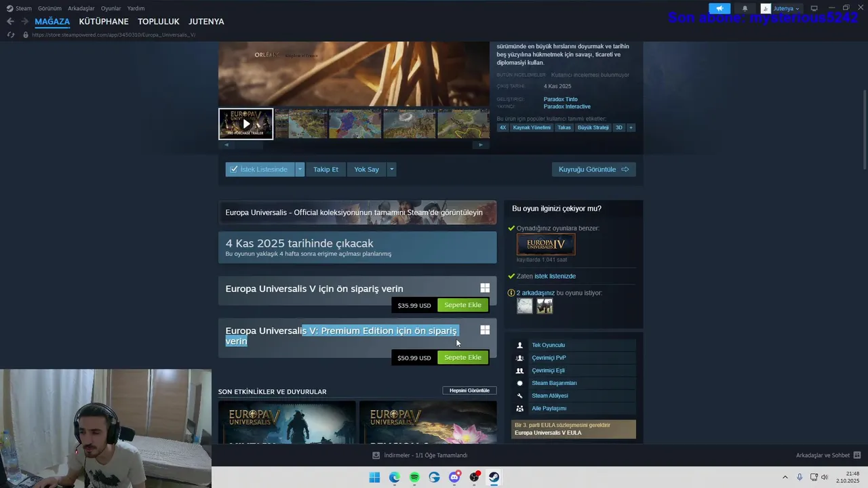
Task: Click the Kaynak Yönetimi tag
Action: coord(532,127)
